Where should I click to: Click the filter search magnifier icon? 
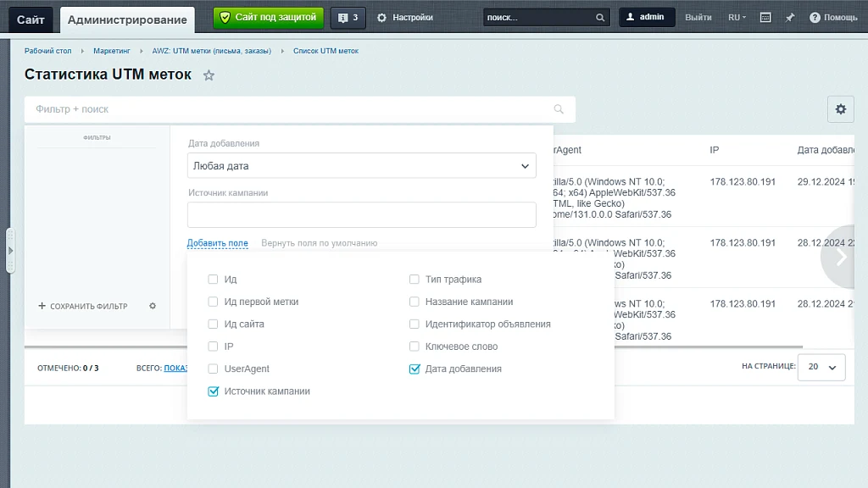point(559,109)
